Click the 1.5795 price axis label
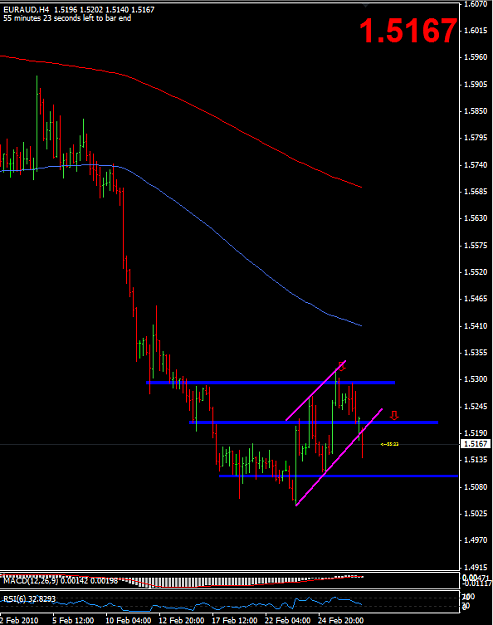This screenshot has height=625, width=493. point(475,138)
